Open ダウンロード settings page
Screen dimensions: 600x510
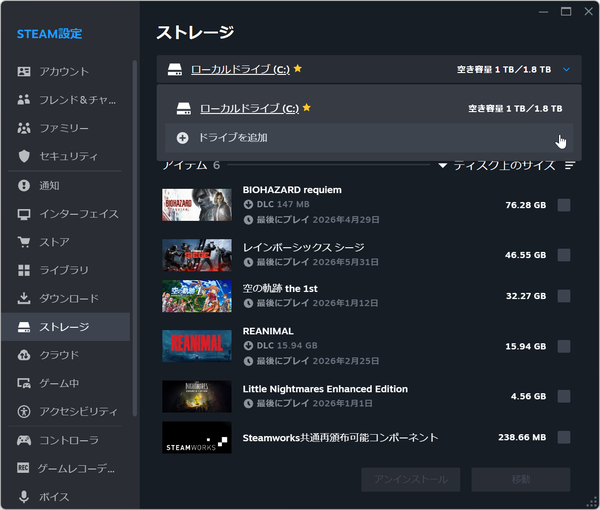click(x=66, y=298)
